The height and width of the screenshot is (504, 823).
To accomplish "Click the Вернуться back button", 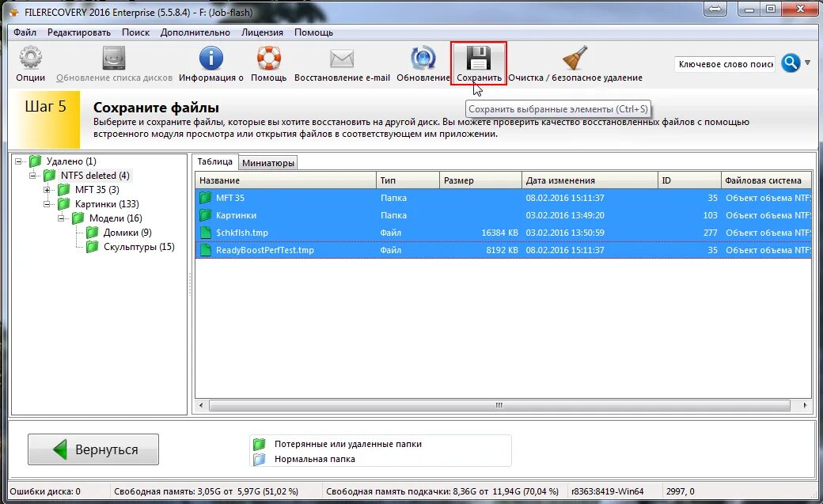I will [x=93, y=449].
